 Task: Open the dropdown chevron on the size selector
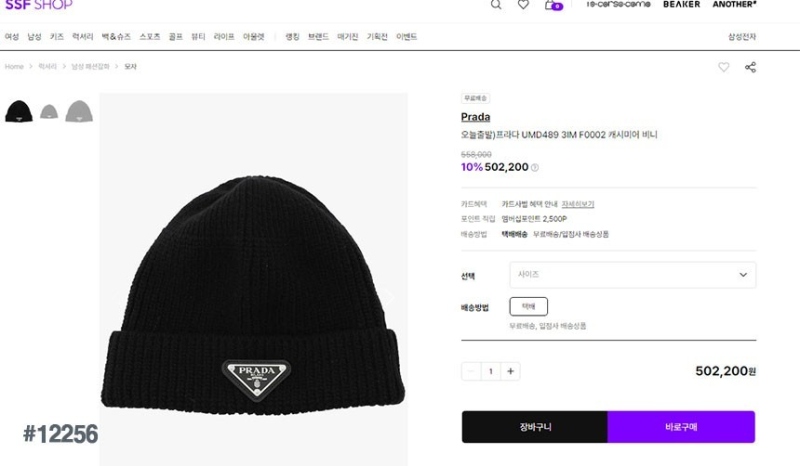pos(743,275)
